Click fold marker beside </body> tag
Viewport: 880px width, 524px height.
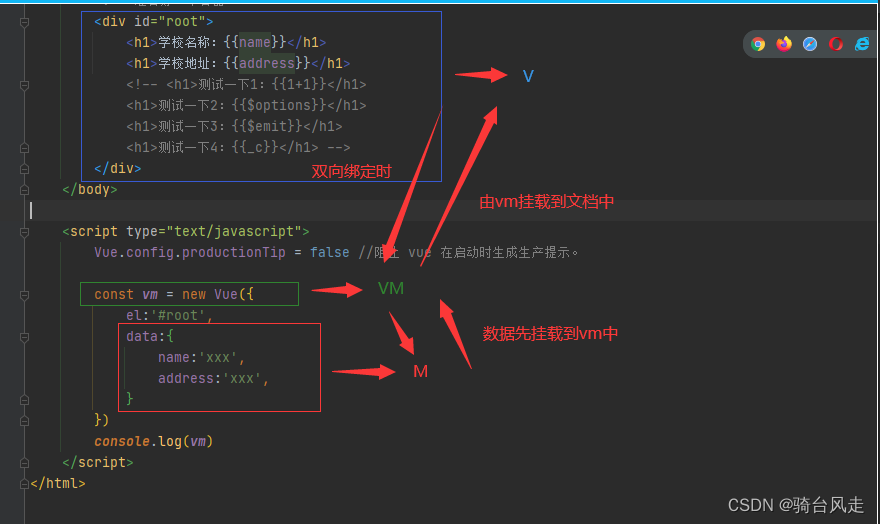point(24,190)
